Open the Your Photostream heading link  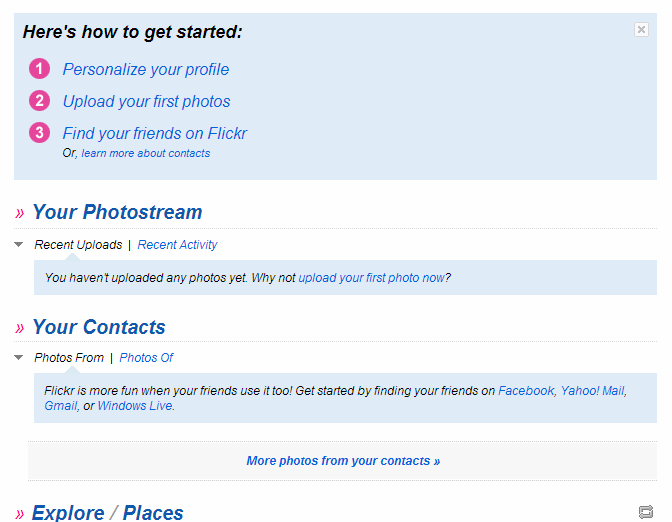(x=117, y=212)
